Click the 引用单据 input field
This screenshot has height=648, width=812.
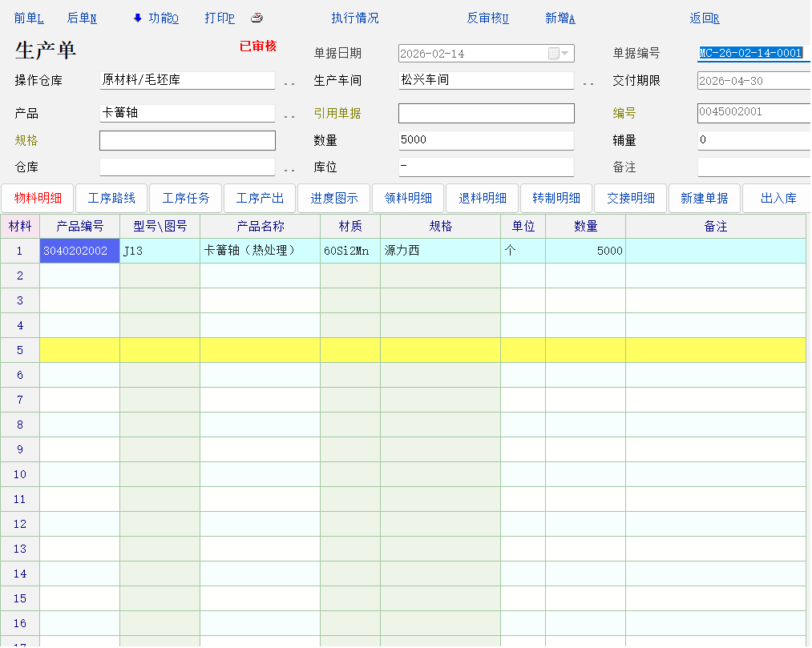tap(486, 113)
